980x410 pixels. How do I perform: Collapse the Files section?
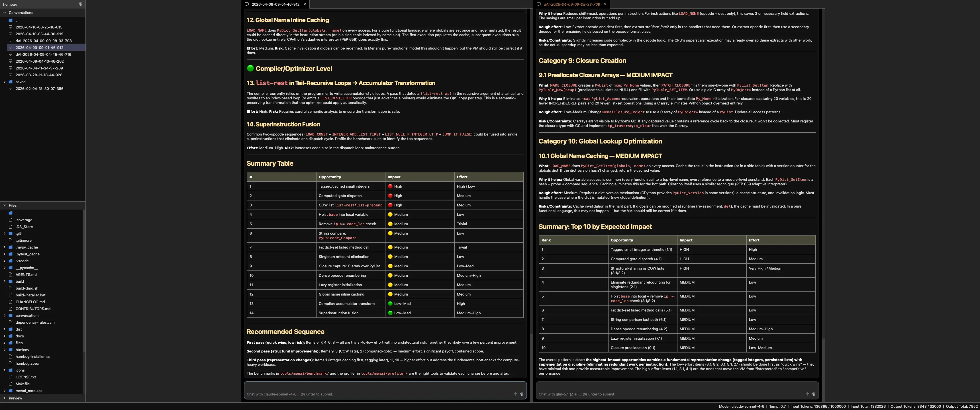click(5, 205)
